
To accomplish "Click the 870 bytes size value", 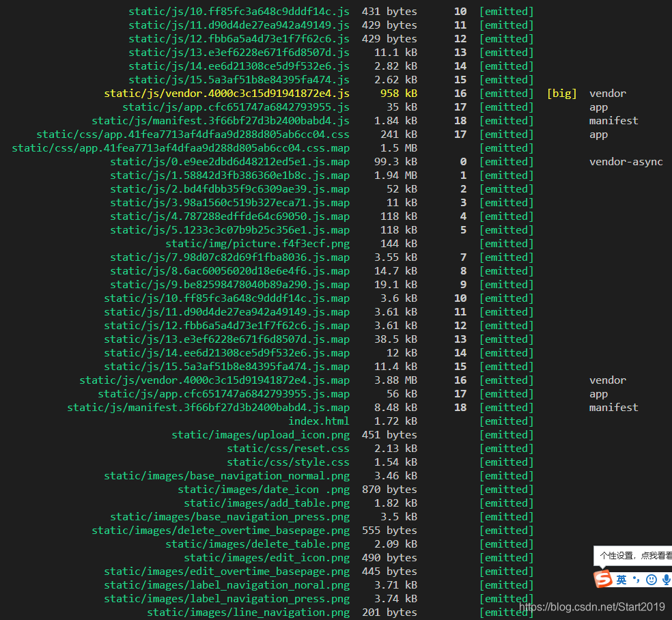I will pyautogui.click(x=389, y=490).
